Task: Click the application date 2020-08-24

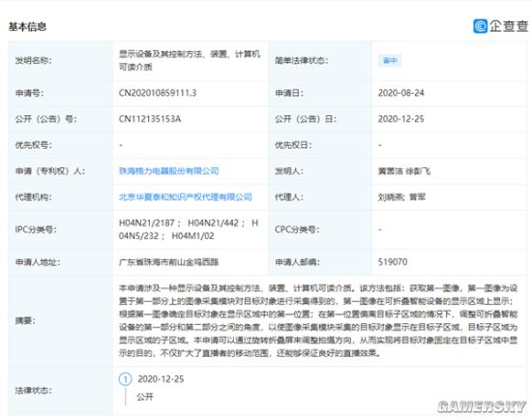Action: 401,93
